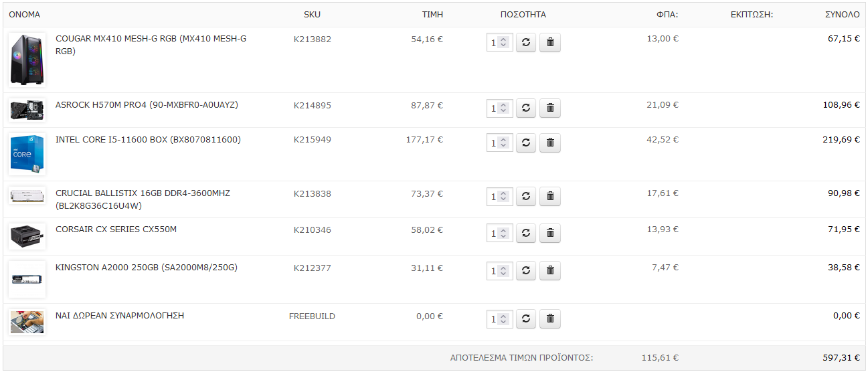Update quantity for ASROCK H570M PRO4
The width and height of the screenshot is (868, 374).
(x=526, y=108)
